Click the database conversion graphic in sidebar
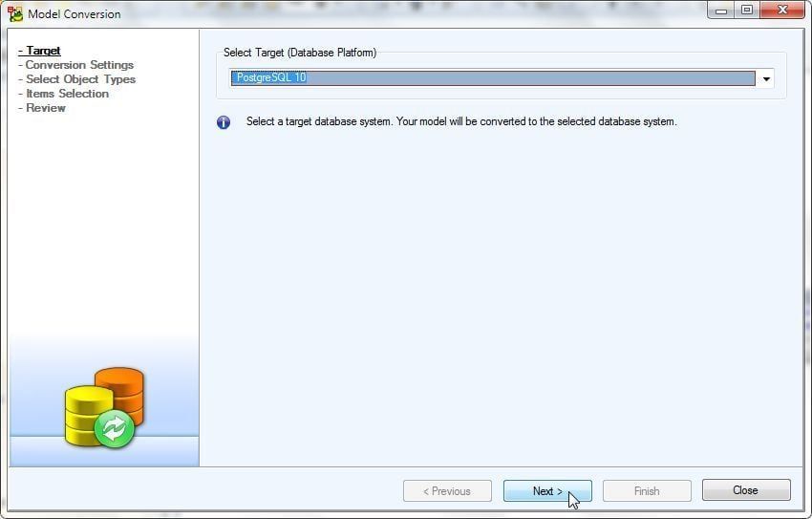 105,407
